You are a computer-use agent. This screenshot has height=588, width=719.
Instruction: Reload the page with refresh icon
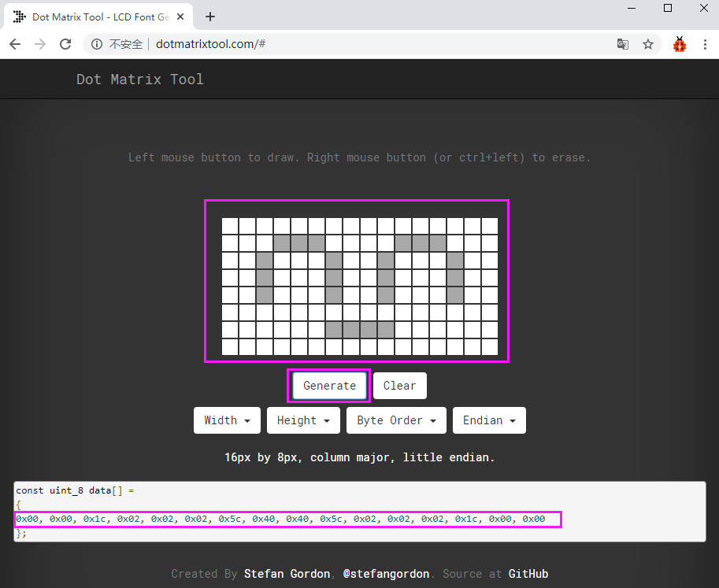tap(65, 44)
